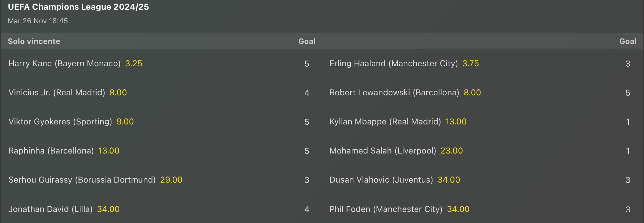The height and width of the screenshot is (223, 644).
Task: Select Viktor Gyokeres odds 9.00
Action: pos(125,122)
